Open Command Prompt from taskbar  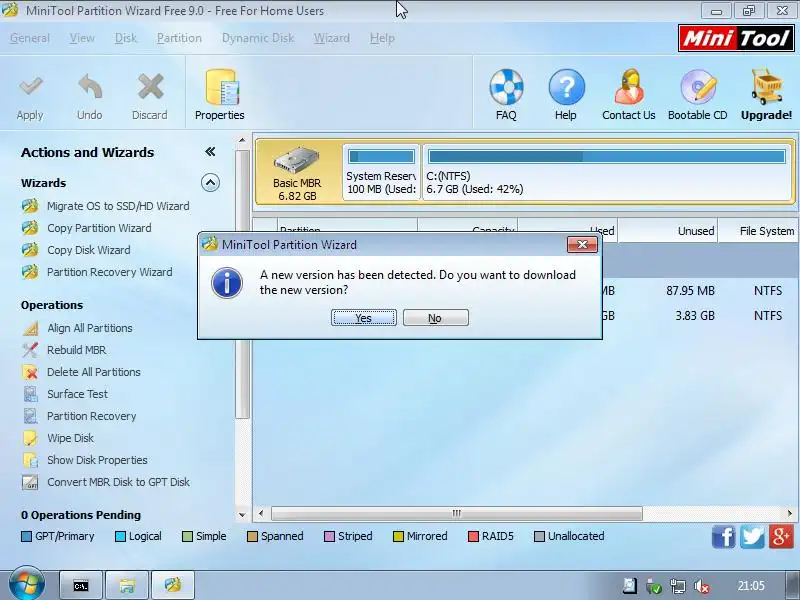click(x=81, y=586)
